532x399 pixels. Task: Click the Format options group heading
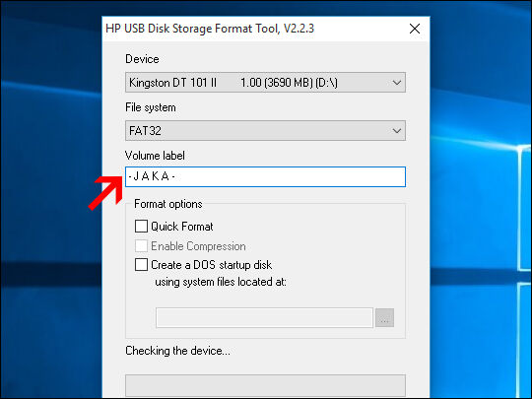168,204
